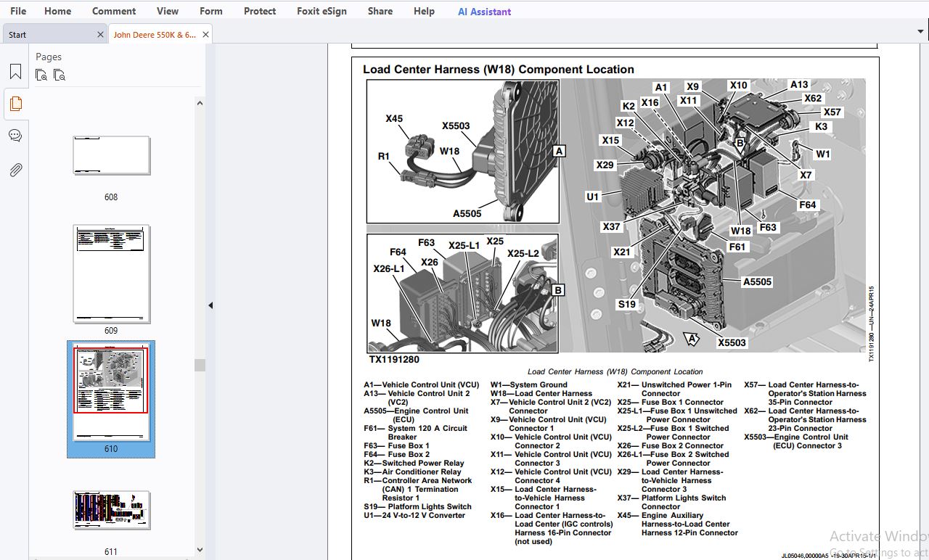Click the page label '611'

(x=111, y=551)
